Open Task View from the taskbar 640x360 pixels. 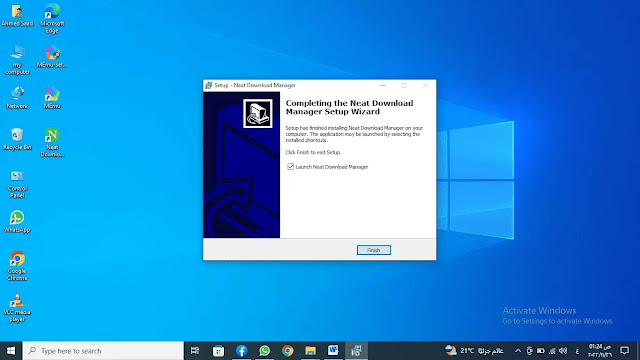click(x=195, y=351)
